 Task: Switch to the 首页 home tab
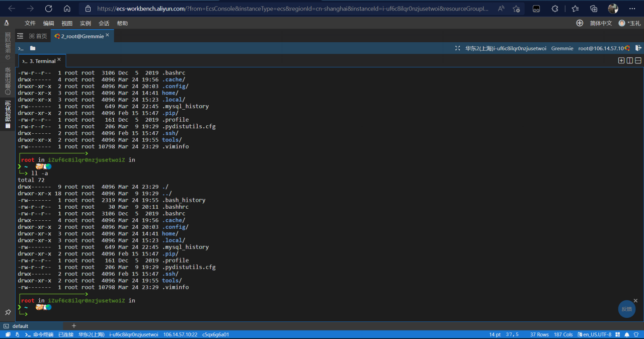pyautogui.click(x=38, y=36)
